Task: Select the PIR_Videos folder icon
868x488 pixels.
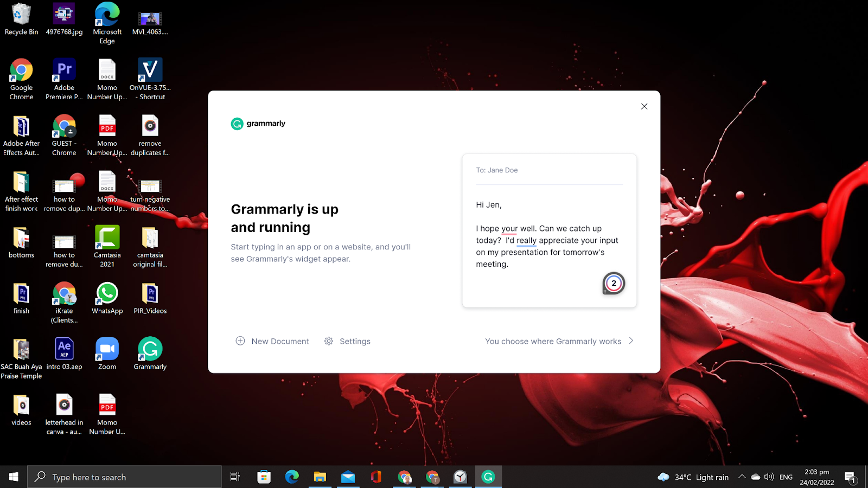Action: 150,298
